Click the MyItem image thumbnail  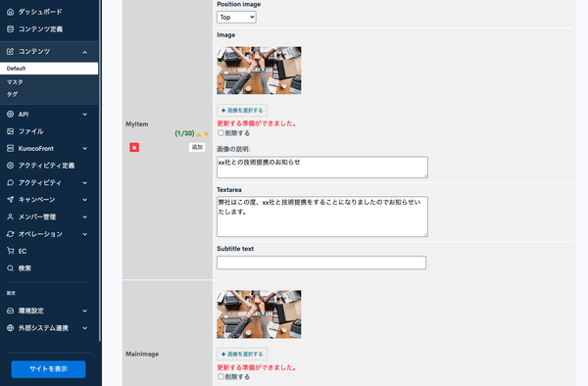[259, 71]
